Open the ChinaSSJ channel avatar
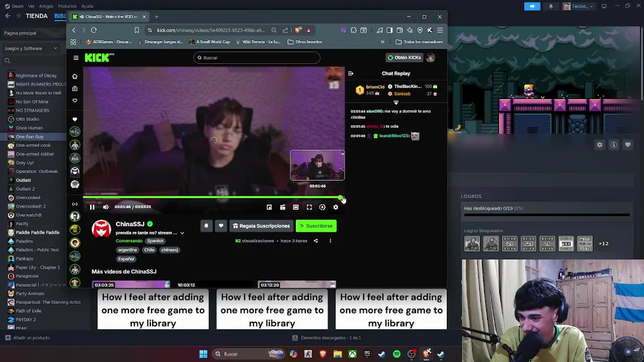The width and height of the screenshot is (644, 362). [x=101, y=229]
